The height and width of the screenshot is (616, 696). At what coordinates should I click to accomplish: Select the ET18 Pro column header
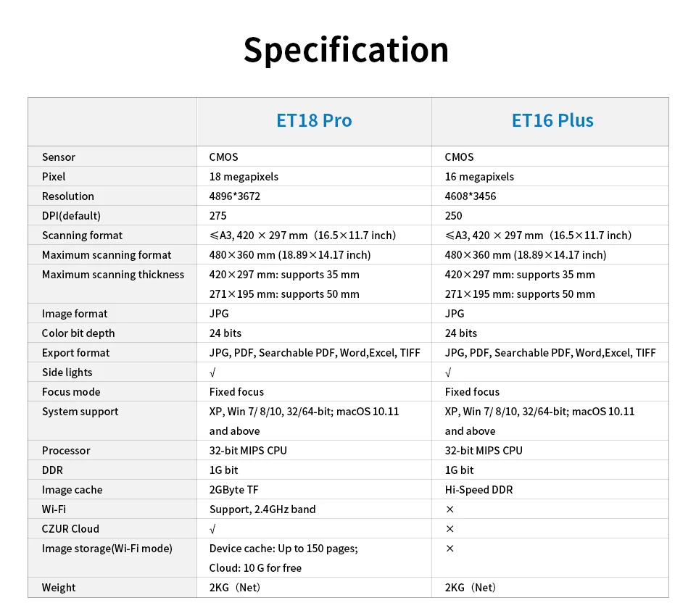coord(314,120)
